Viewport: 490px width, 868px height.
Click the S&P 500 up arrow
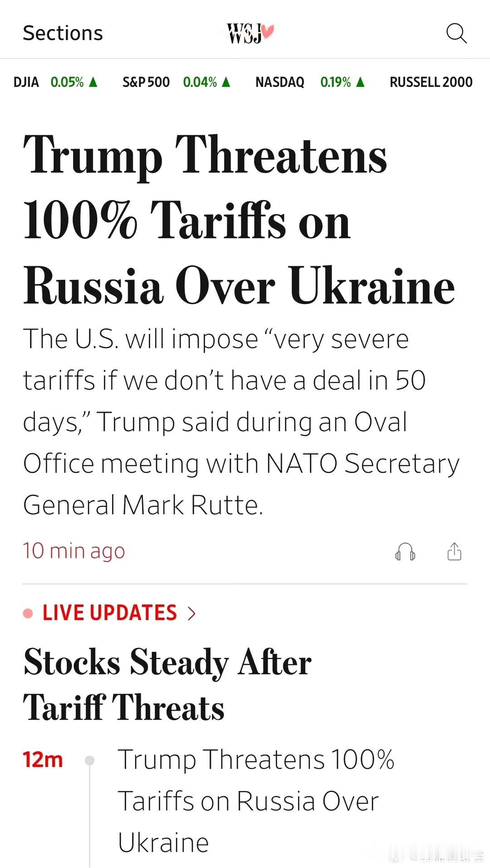pyautogui.click(x=226, y=82)
